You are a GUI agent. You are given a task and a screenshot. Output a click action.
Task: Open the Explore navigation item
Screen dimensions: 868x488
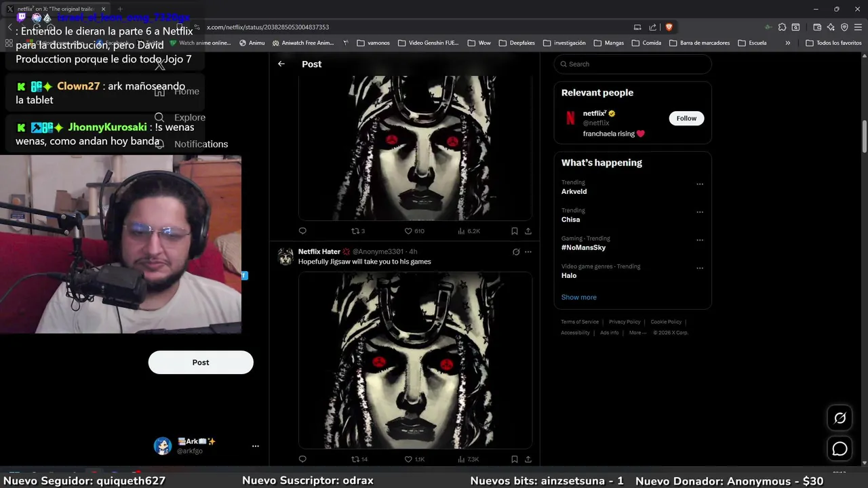pos(180,117)
